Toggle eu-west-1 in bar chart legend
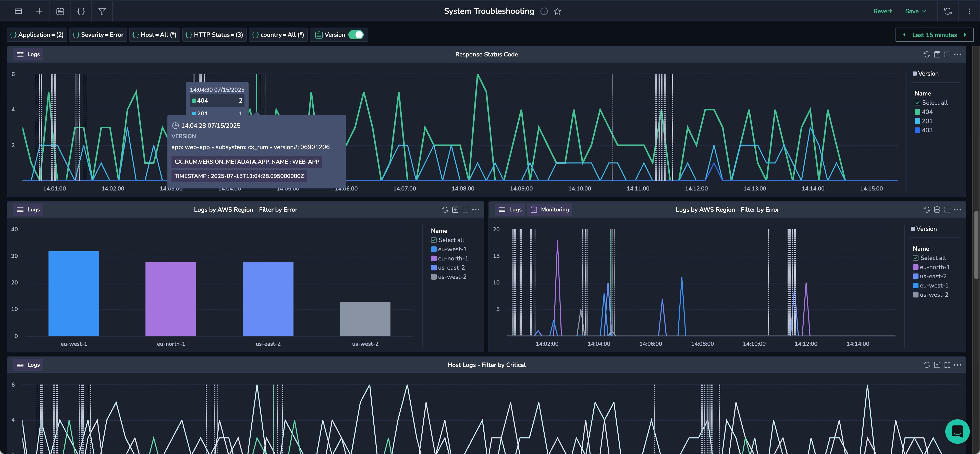Image resolution: width=980 pixels, height=454 pixels. (x=449, y=249)
